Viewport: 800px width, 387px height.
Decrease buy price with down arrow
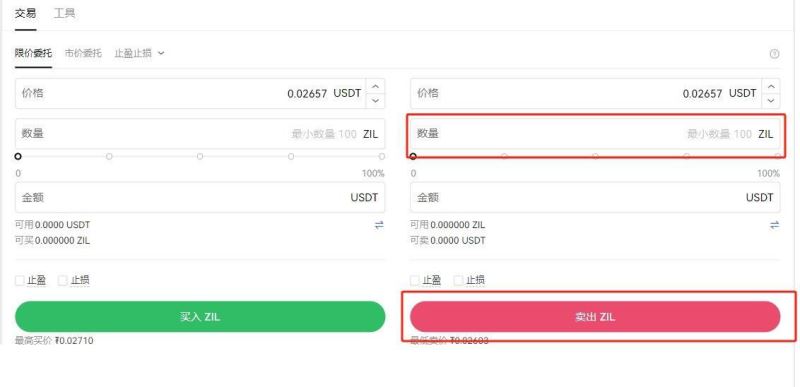pyautogui.click(x=376, y=100)
